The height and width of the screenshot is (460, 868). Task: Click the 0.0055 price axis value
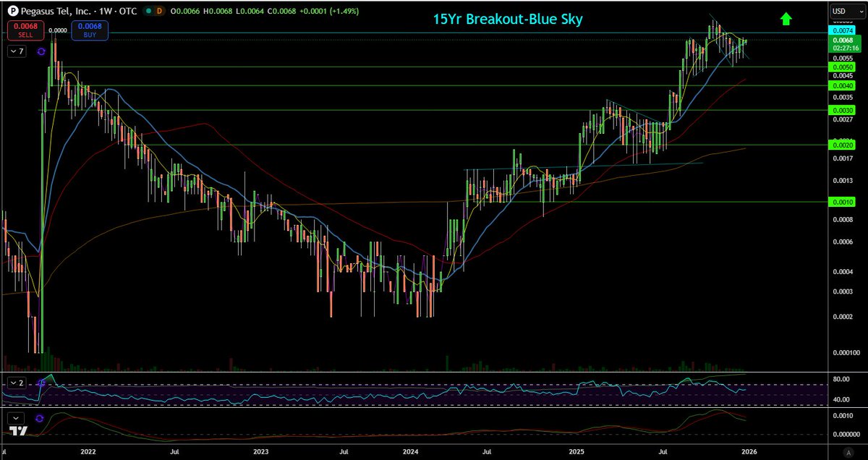[843, 58]
